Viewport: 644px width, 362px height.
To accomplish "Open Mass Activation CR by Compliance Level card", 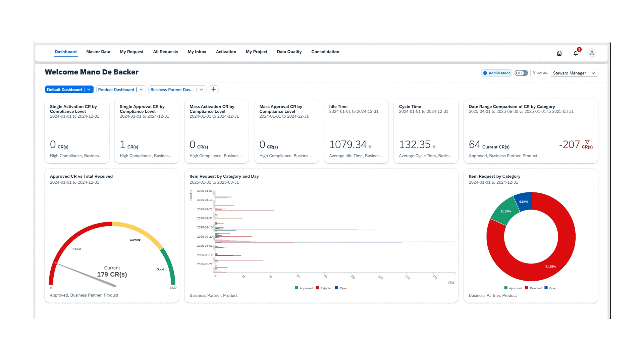I will (x=216, y=131).
